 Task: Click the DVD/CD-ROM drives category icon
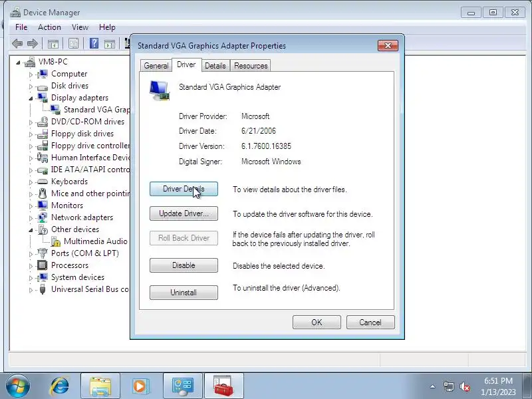[x=43, y=122]
